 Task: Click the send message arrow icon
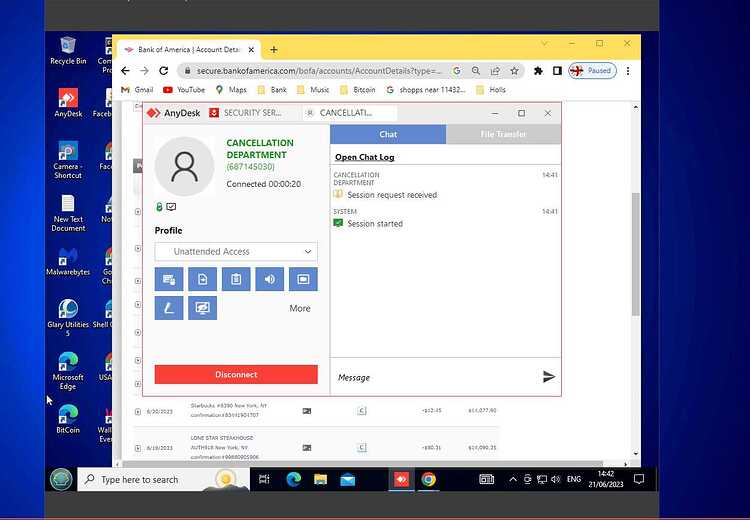pyautogui.click(x=549, y=377)
